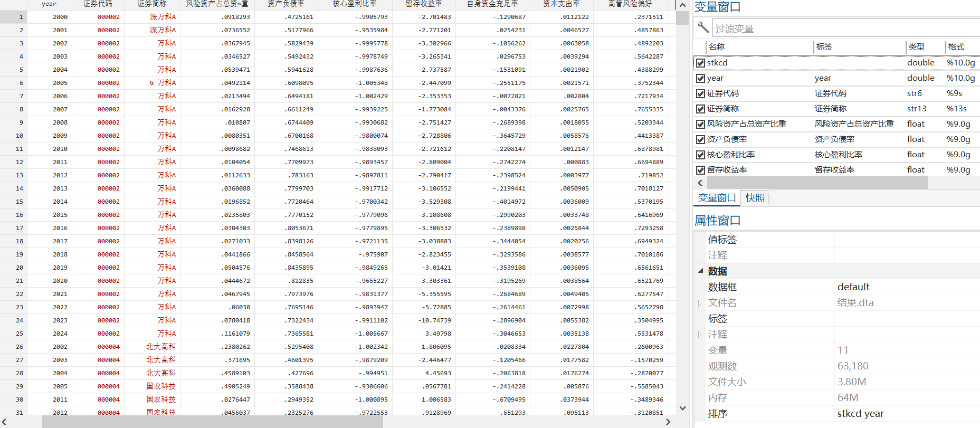This screenshot has width=980, height=428.
Task: Click the data grid scroll-down arrow
Action: pyautogui.click(x=682, y=408)
